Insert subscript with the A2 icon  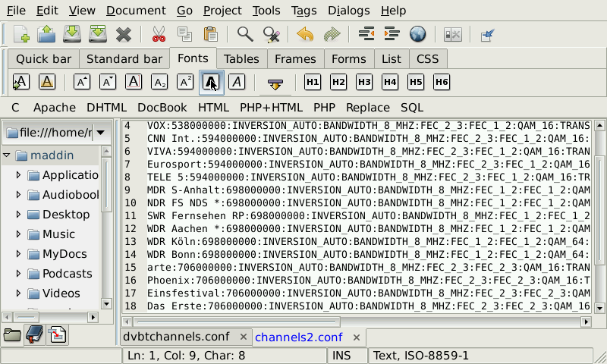click(x=159, y=82)
